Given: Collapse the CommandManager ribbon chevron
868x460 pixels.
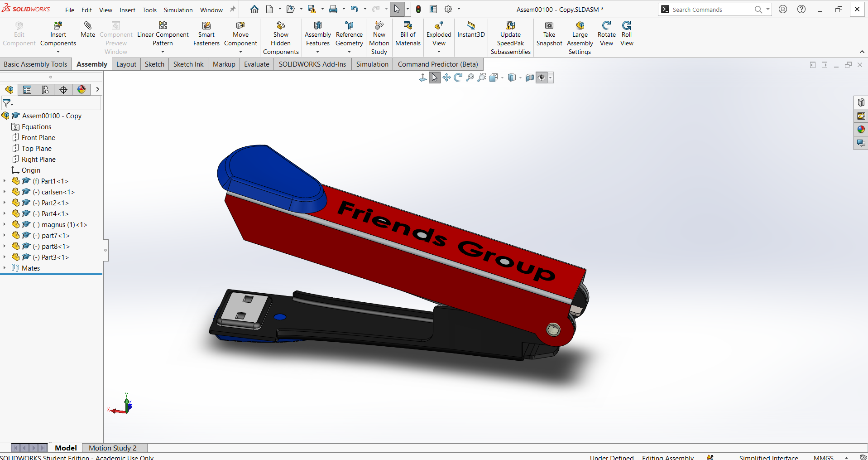Looking at the screenshot, I should click(862, 52).
